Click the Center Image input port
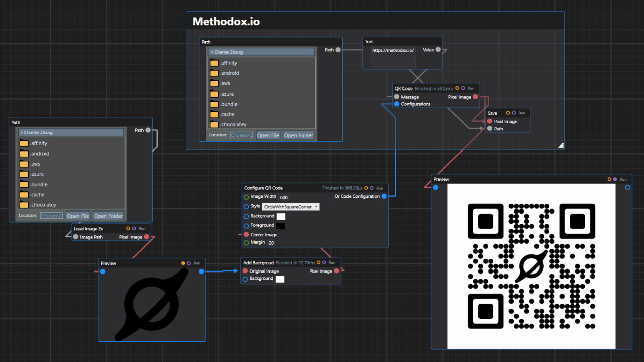 (x=246, y=235)
